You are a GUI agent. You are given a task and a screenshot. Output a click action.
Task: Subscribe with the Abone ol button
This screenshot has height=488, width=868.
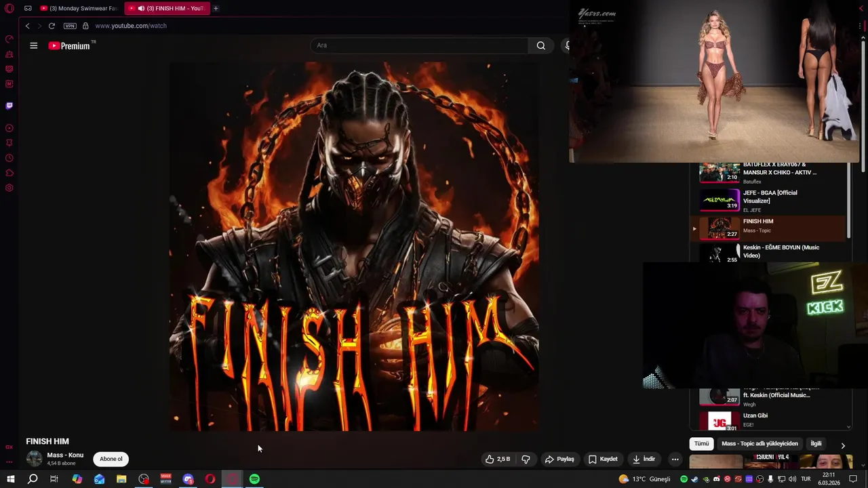click(111, 459)
